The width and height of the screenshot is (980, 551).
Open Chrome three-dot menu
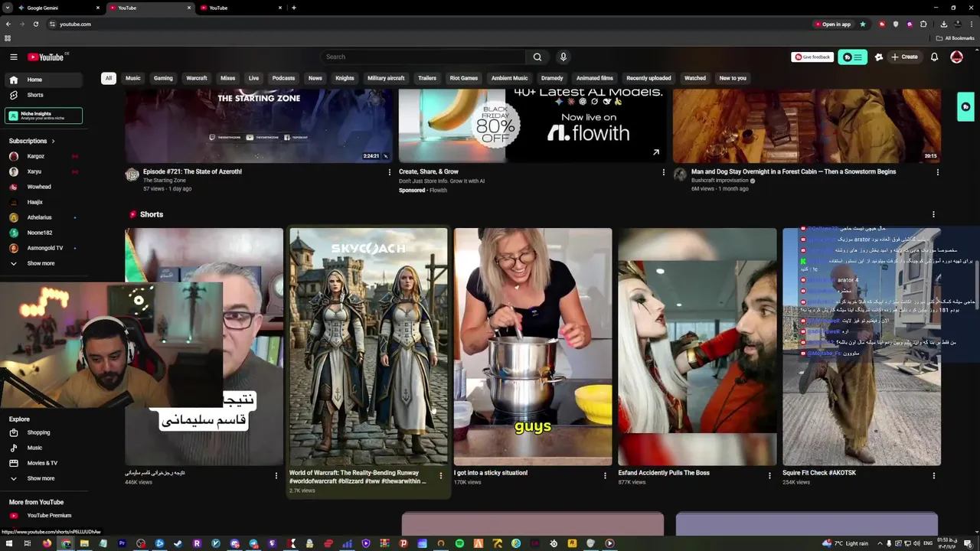(972, 24)
